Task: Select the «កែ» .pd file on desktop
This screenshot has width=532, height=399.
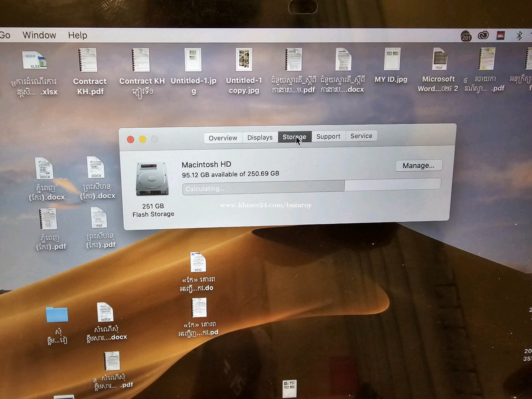Action: [199, 307]
